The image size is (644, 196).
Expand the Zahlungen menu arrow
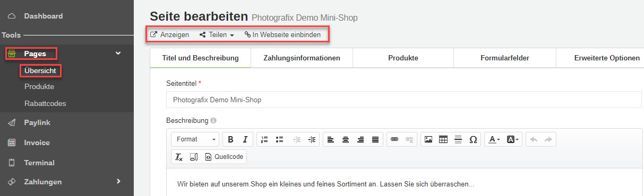tap(118, 181)
